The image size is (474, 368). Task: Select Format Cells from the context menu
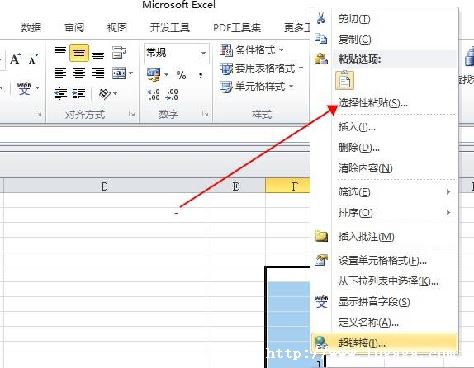(382, 260)
